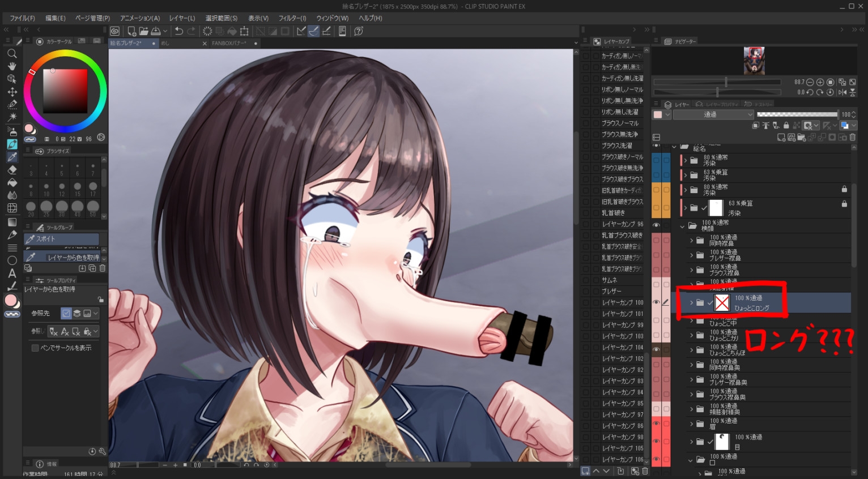Select レイヤーから色を取得 sub tool
Screen dimensions: 868x479
pos(62,258)
